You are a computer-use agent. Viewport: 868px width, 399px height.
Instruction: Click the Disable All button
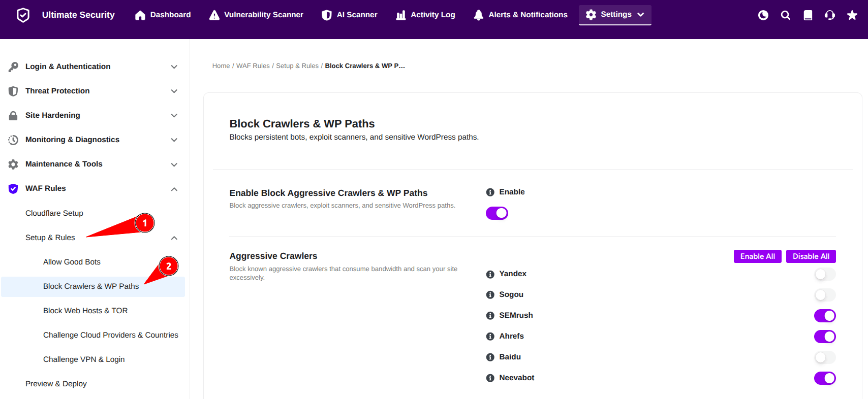coord(811,256)
